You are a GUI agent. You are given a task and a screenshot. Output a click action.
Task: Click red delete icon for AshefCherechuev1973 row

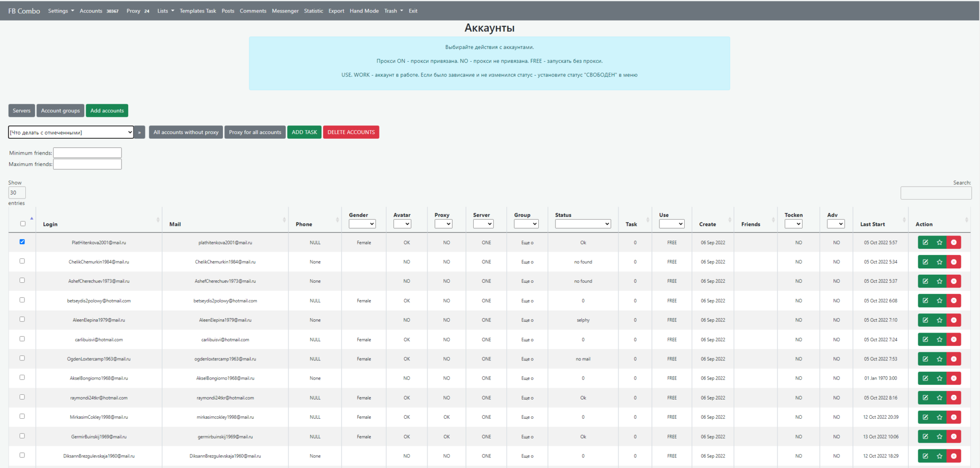(954, 281)
